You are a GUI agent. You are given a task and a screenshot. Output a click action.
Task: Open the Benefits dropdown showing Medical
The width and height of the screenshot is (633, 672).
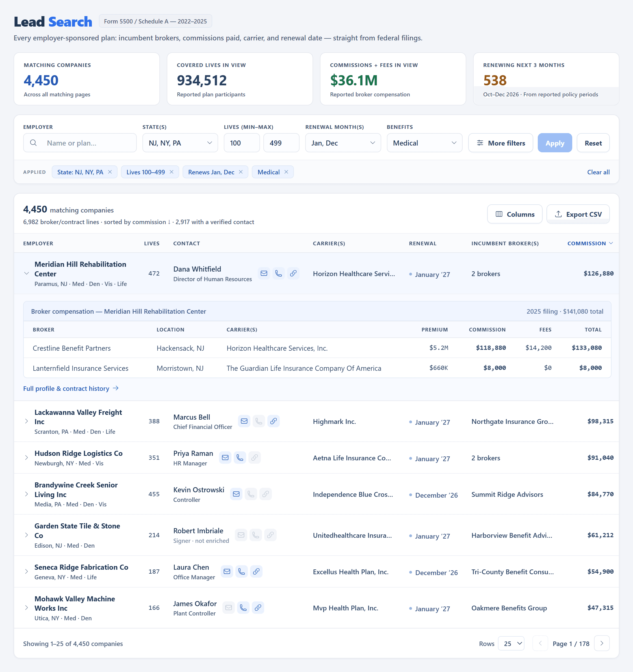[x=424, y=143]
